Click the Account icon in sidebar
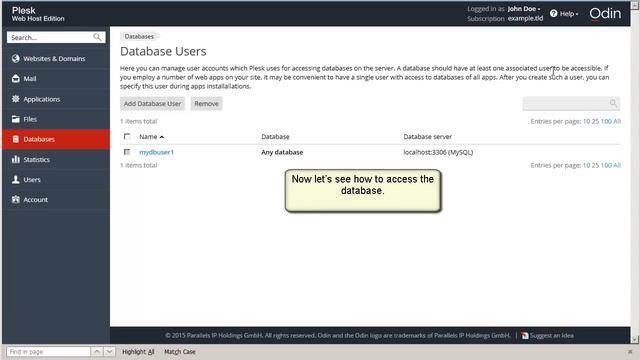Viewport: 640px width, 360px height. pos(16,199)
